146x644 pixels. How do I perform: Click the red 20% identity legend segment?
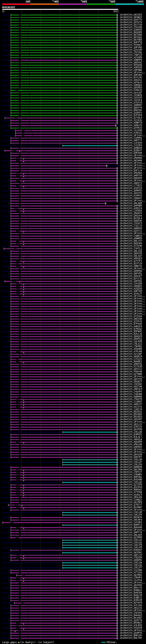(16, 4)
